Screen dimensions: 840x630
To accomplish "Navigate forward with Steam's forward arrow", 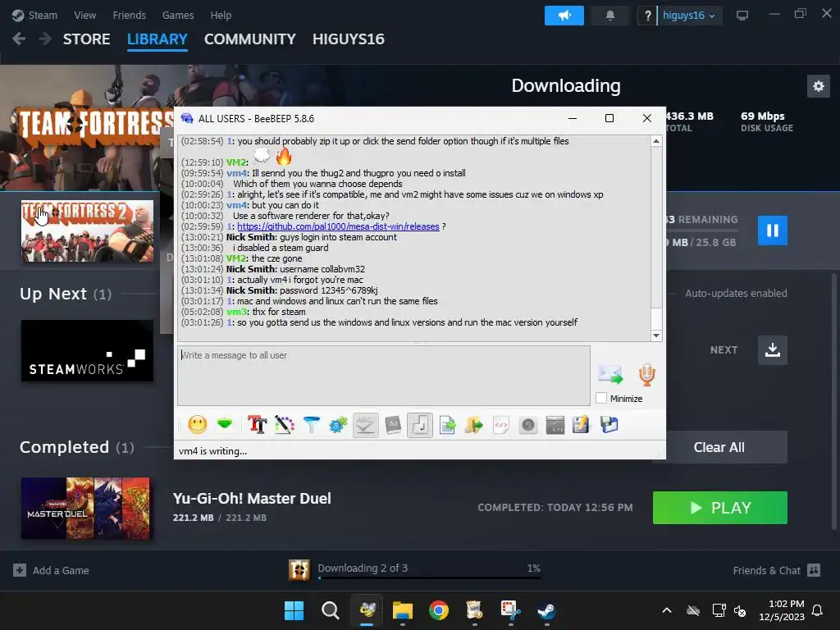I will pyautogui.click(x=45, y=39).
